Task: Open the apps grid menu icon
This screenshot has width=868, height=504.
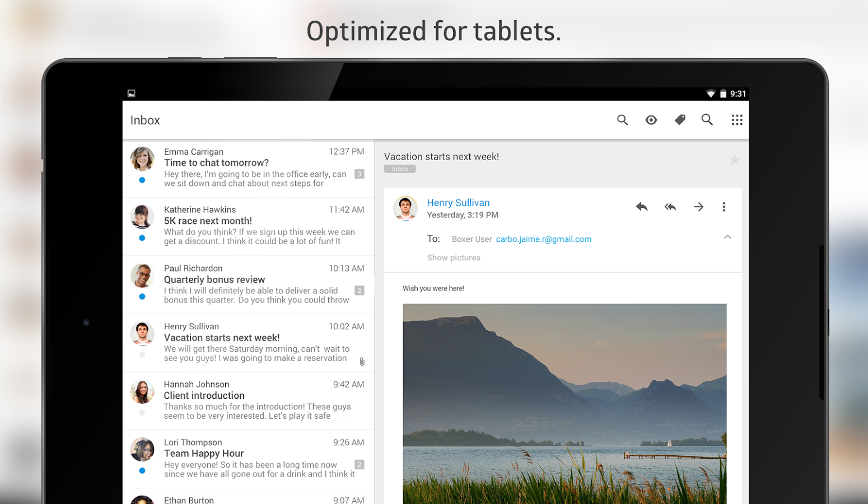Action: point(737,120)
